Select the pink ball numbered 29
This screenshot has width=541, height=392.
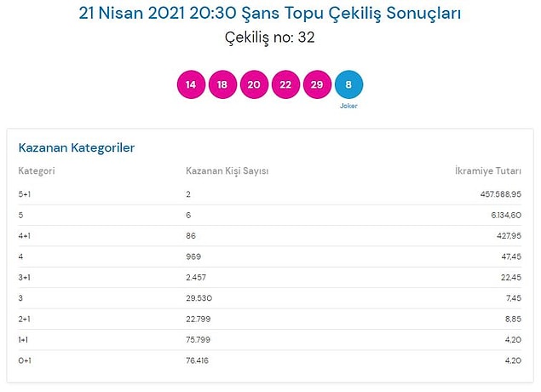[317, 84]
